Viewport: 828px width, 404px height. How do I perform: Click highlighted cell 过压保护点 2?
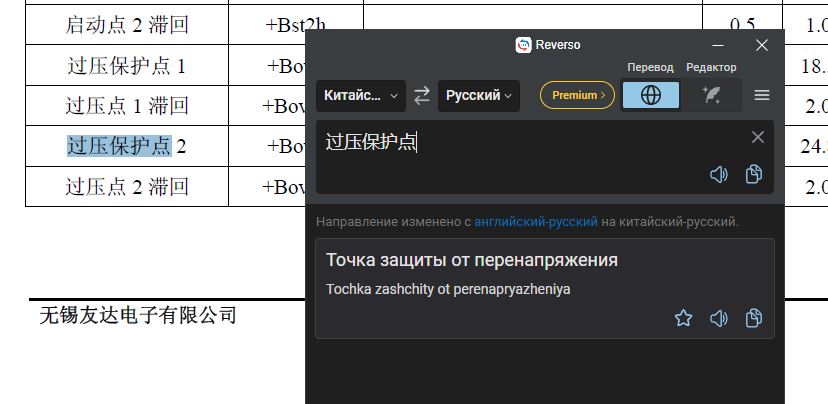127,146
